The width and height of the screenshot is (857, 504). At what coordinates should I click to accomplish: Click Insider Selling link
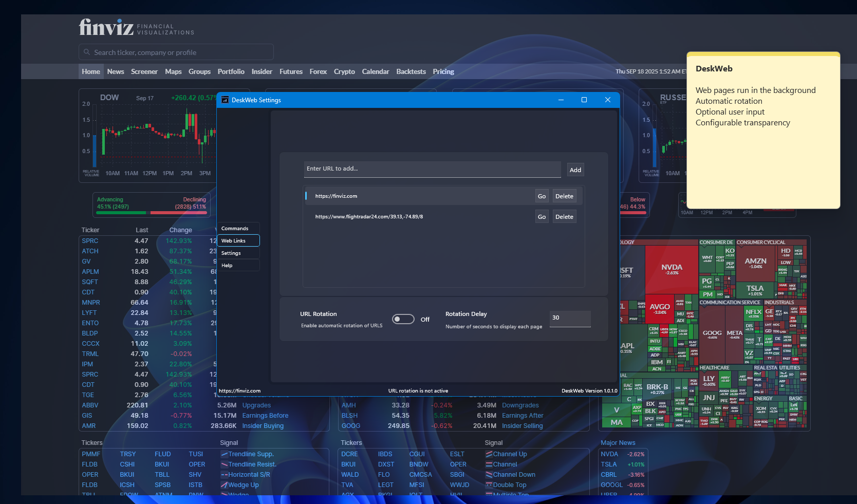523,426
